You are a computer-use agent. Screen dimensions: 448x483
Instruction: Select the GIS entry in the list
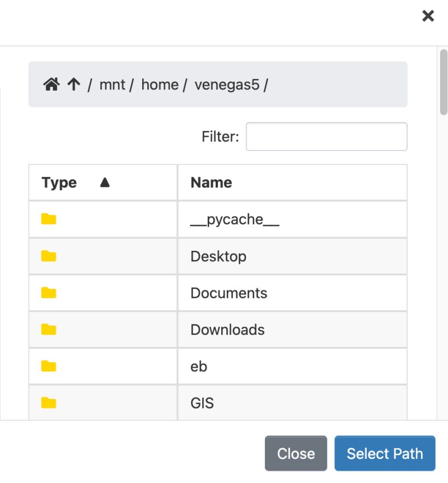pyautogui.click(x=202, y=402)
